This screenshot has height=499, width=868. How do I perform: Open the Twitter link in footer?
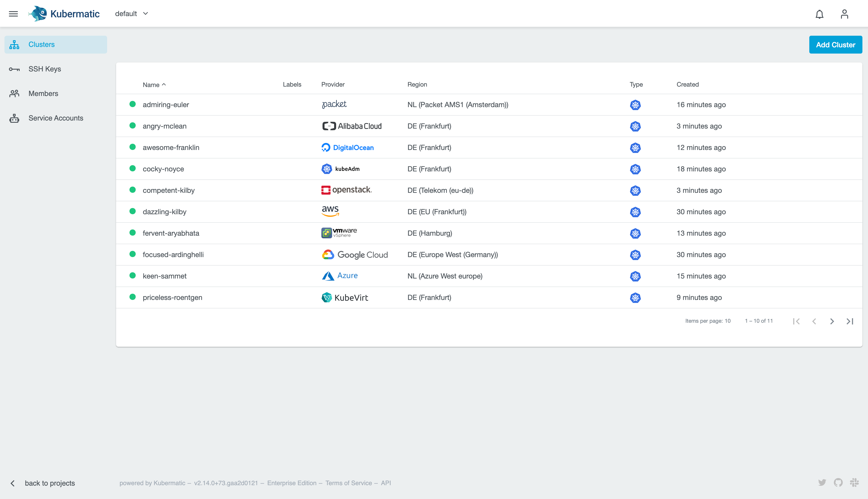click(822, 483)
